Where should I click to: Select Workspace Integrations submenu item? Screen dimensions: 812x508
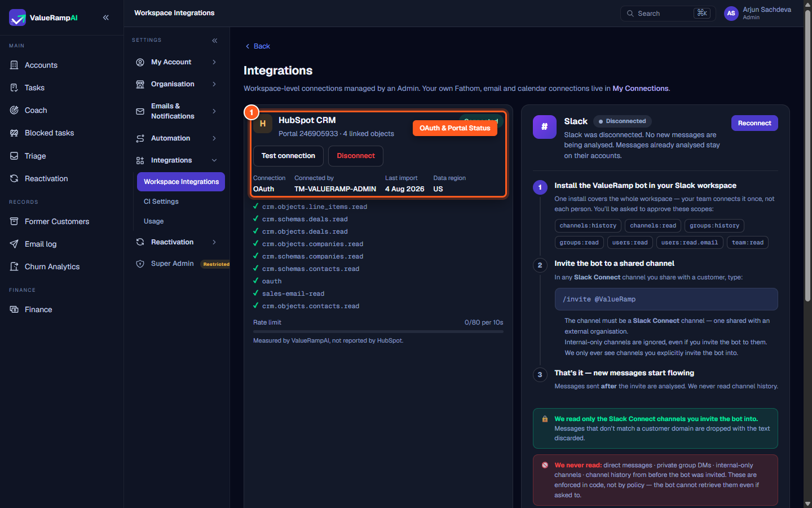click(181, 182)
